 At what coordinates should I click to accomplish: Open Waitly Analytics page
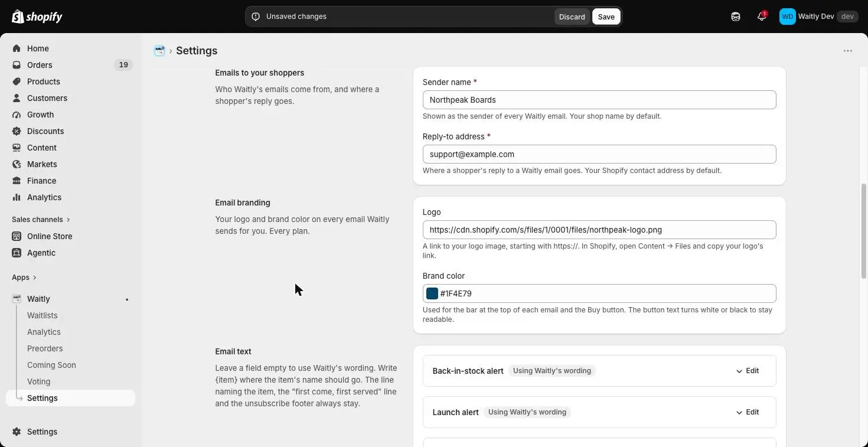pos(44,332)
